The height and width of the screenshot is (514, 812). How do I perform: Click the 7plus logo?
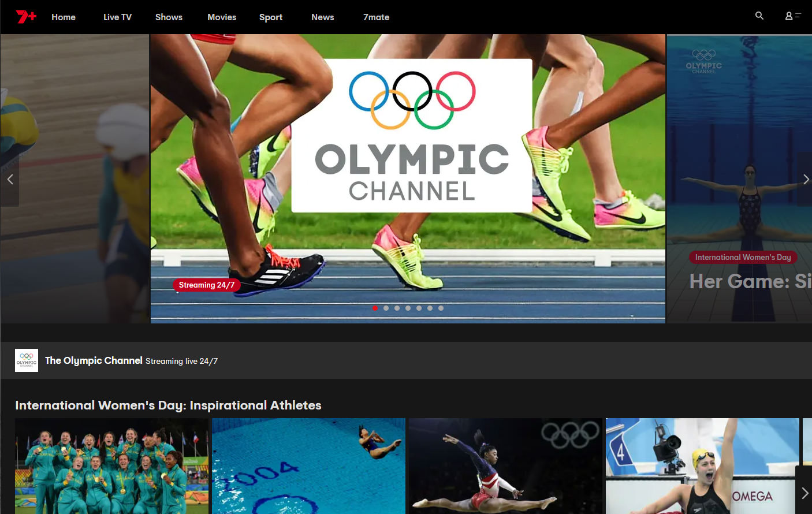(26, 17)
